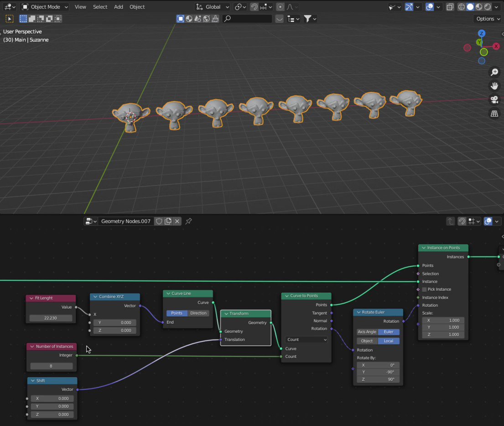504x426 pixels.
Task: Toggle the camera view icon
Action: [x=494, y=100]
